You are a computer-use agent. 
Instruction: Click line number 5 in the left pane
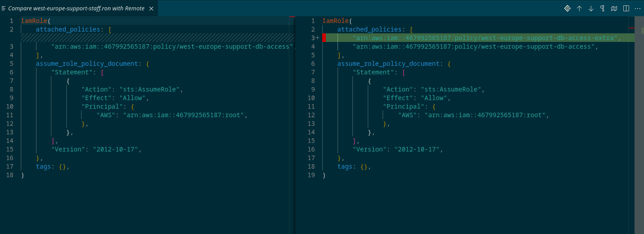click(11, 64)
